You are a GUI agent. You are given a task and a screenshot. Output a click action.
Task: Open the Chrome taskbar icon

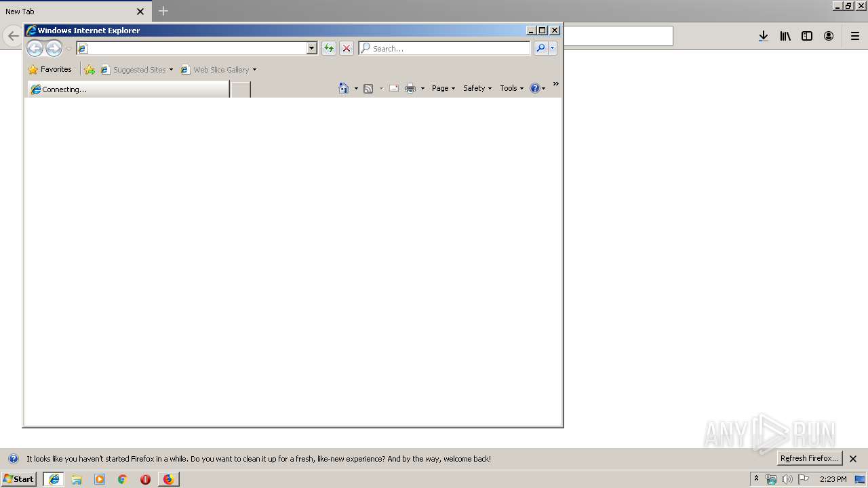(x=123, y=479)
